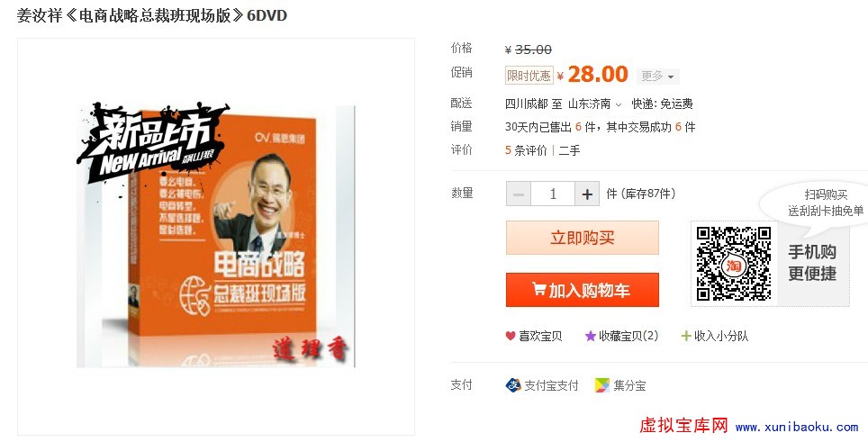
Task: Click the green plus 收入小分队 icon
Action: (686, 336)
